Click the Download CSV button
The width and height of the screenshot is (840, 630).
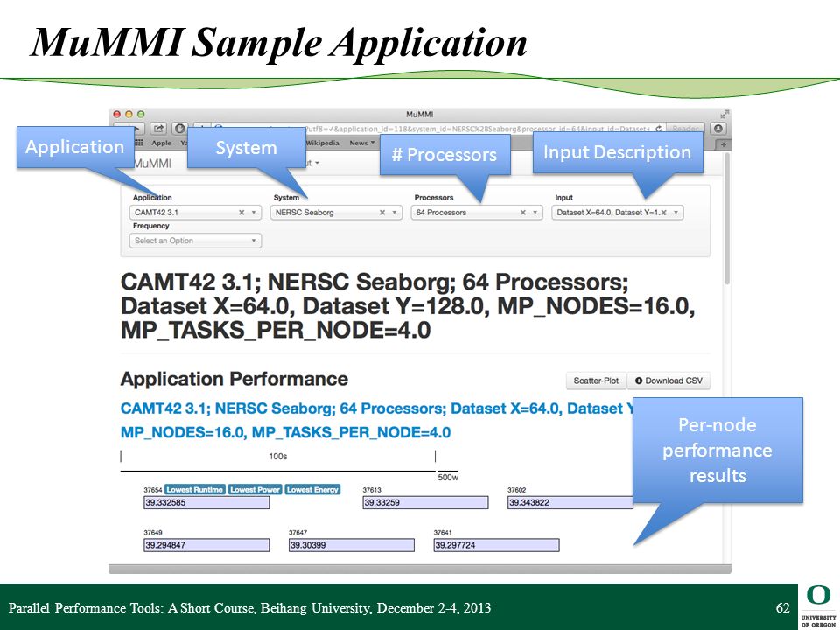point(668,381)
